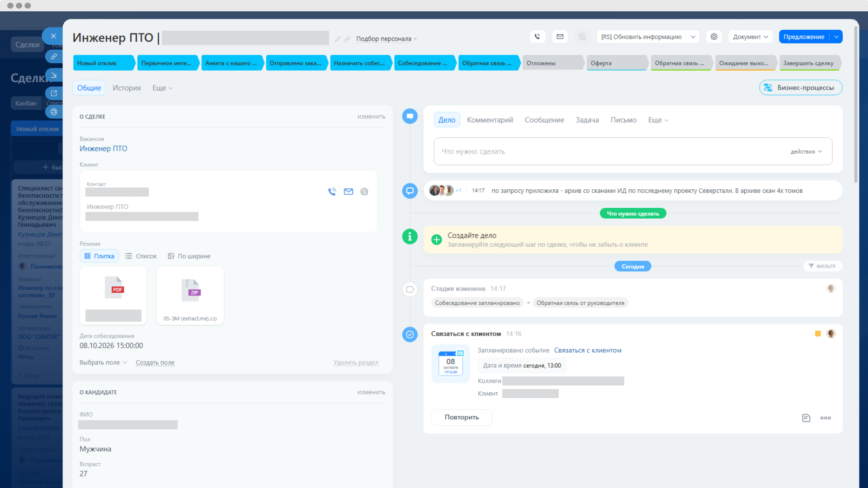Open contact chat message icon
The height and width of the screenshot is (488, 868).
(364, 192)
